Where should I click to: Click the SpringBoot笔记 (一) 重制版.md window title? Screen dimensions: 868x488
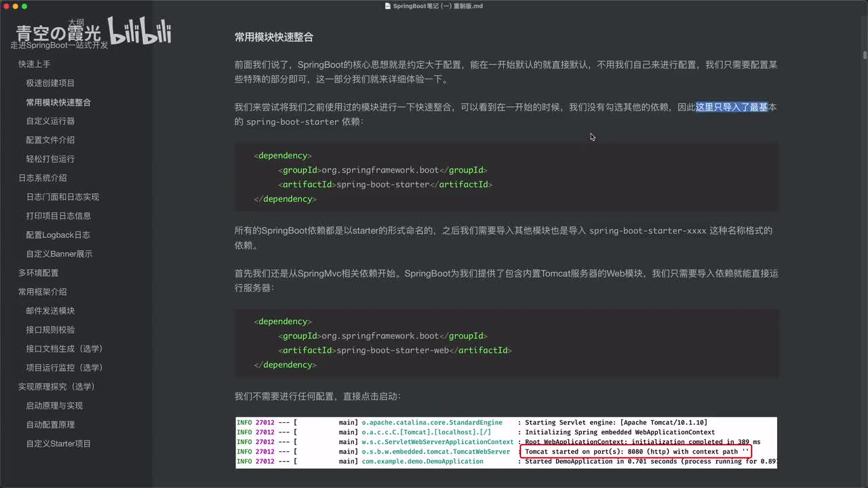pyautogui.click(x=438, y=6)
